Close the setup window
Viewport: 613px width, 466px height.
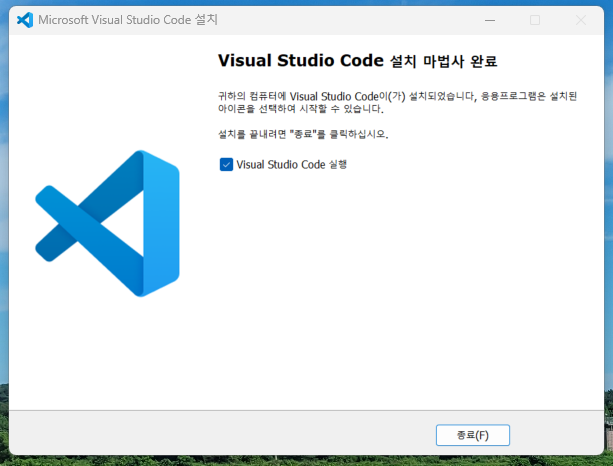coord(581,20)
